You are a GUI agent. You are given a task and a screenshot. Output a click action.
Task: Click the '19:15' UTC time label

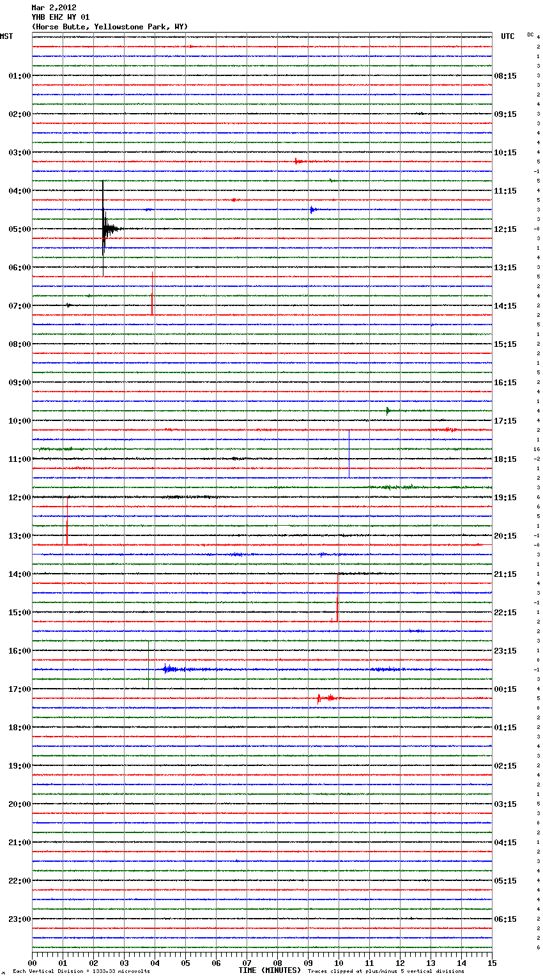pos(505,498)
